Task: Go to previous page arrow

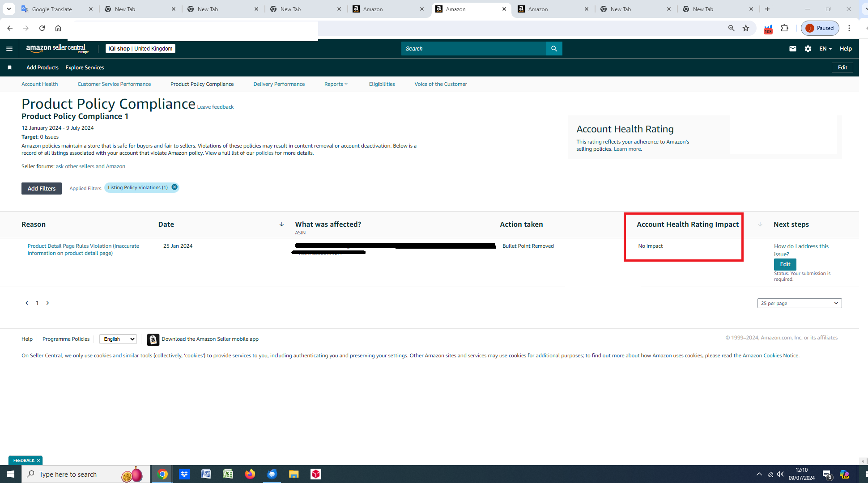Action: click(27, 303)
